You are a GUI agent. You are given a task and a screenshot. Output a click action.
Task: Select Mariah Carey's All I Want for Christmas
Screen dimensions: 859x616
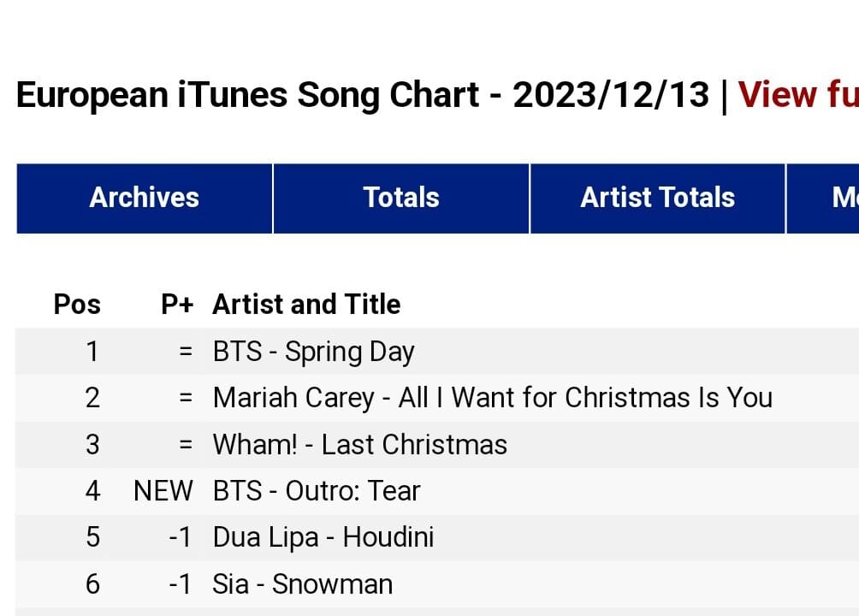492,398
